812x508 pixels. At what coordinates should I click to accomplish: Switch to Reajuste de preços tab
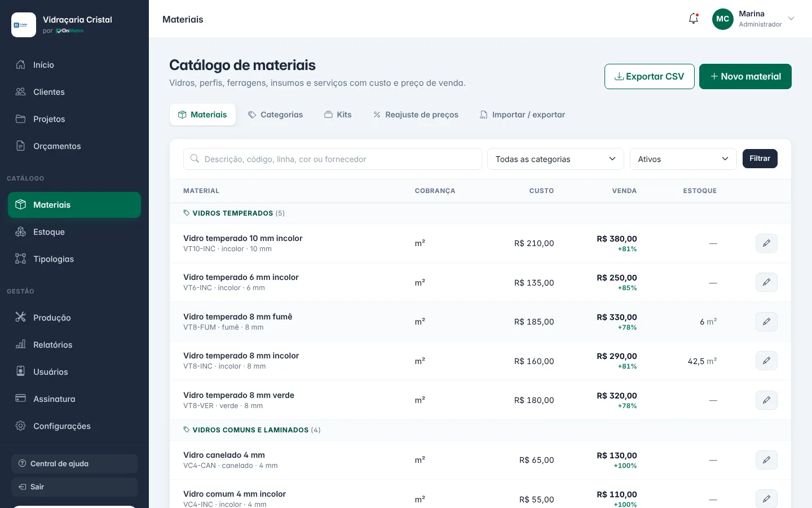(416, 115)
